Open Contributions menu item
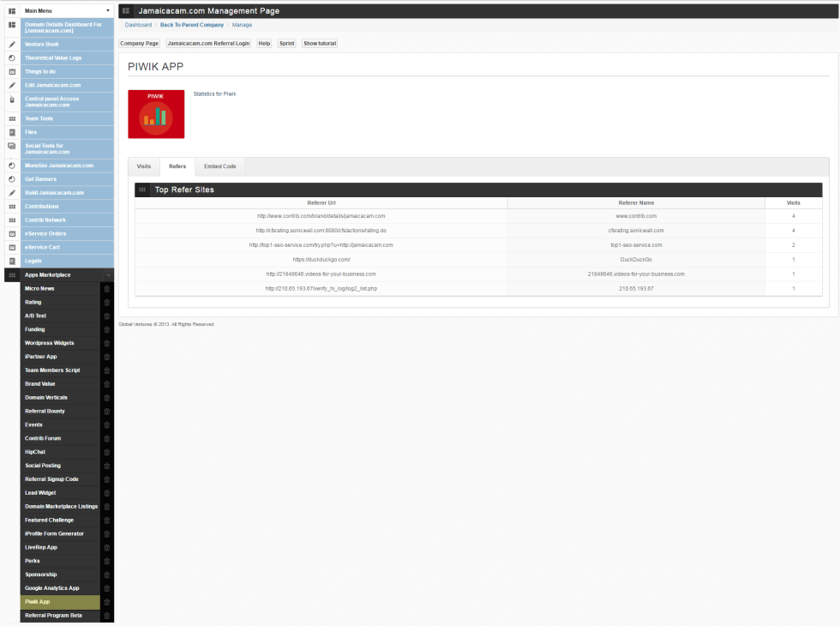 (67, 207)
